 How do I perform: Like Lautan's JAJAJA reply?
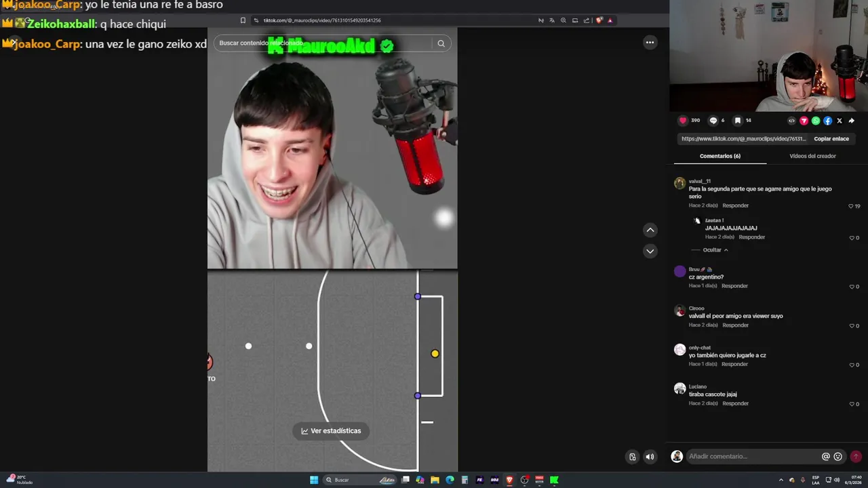click(x=852, y=238)
